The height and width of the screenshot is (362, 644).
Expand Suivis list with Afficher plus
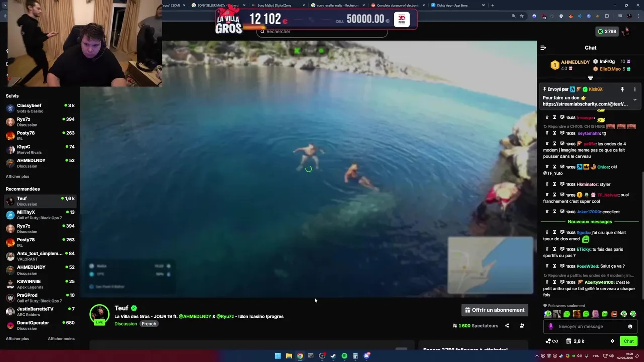point(17,176)
